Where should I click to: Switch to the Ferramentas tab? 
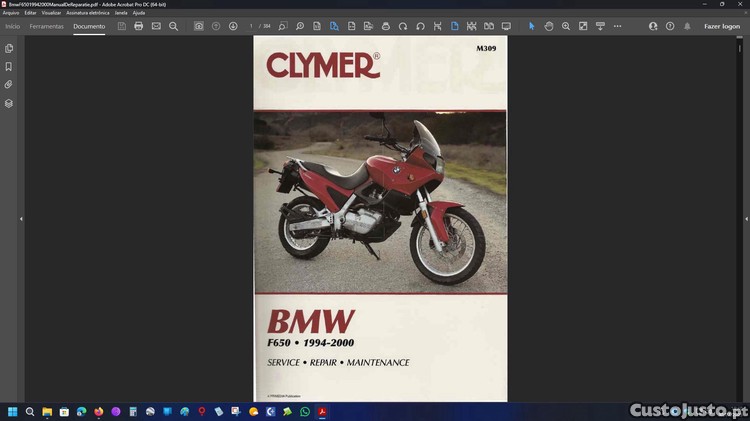(46, 26)
